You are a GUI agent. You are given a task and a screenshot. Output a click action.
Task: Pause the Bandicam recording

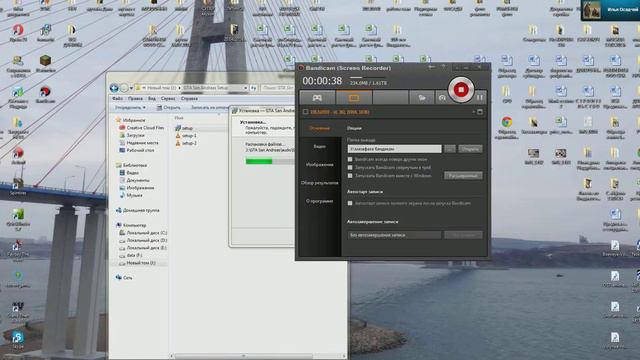coord(480,98)
